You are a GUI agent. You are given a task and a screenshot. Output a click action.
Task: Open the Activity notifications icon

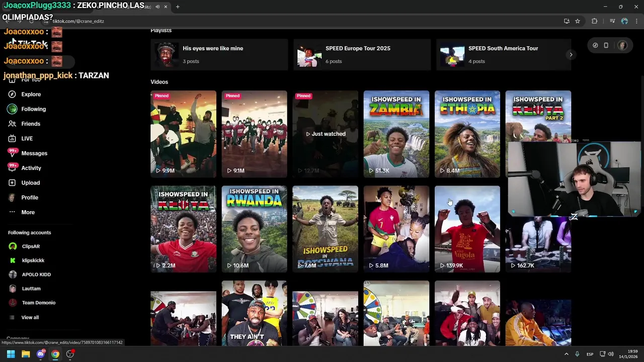[12, 168]
